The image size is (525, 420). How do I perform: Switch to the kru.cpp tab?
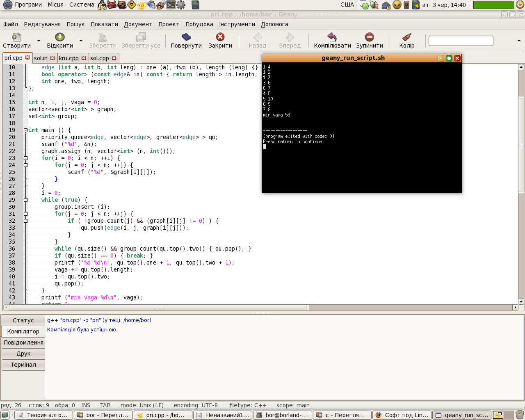click(68, 58)
